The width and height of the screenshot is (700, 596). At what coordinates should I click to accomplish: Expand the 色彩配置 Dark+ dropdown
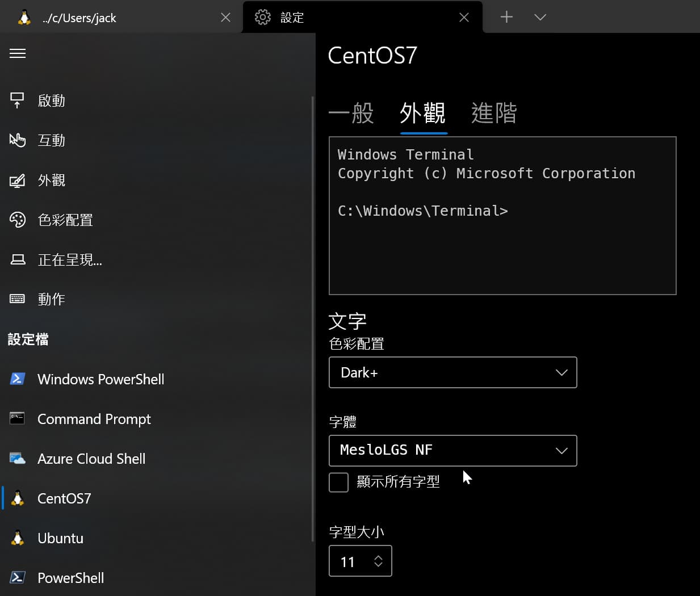click(453, 372)
